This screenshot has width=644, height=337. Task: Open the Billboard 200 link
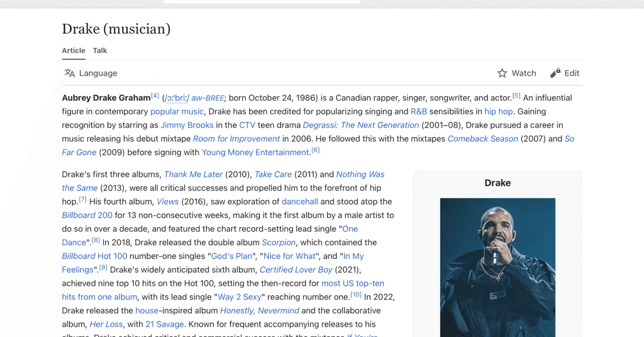click(x=87, y=215)
